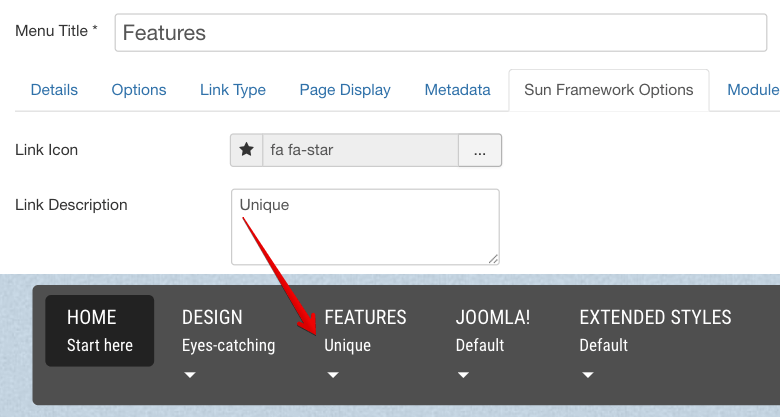Screen dimensions: 780x417
Task: Go to the Page Display tab
Action: point(345,90)
